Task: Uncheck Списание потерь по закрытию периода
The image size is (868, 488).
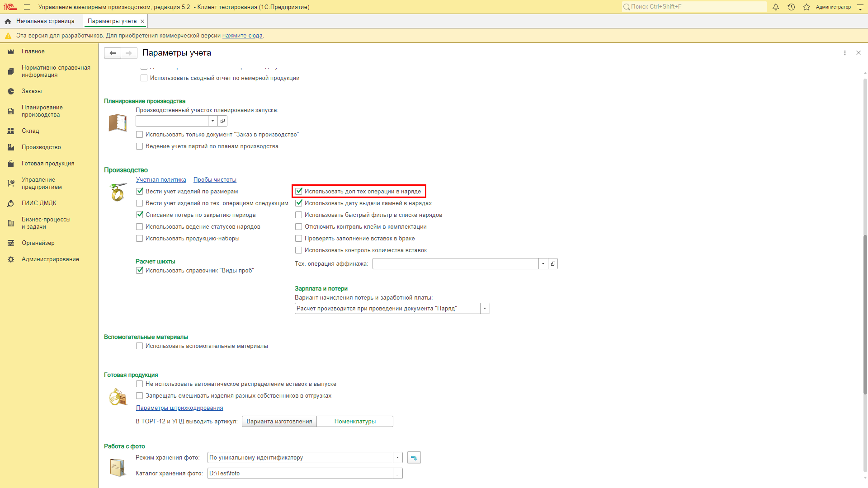Action: click(140, 215)
